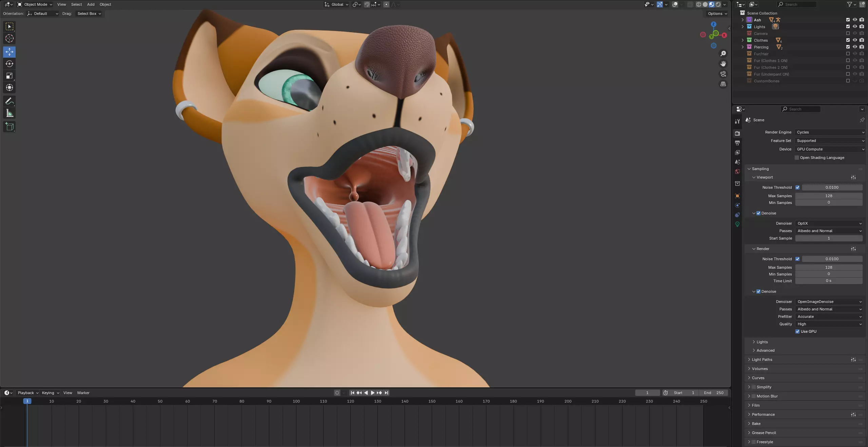Screen dimensions: 868x447
Task: Open the Playback menu in timeline
Action: 28,393
